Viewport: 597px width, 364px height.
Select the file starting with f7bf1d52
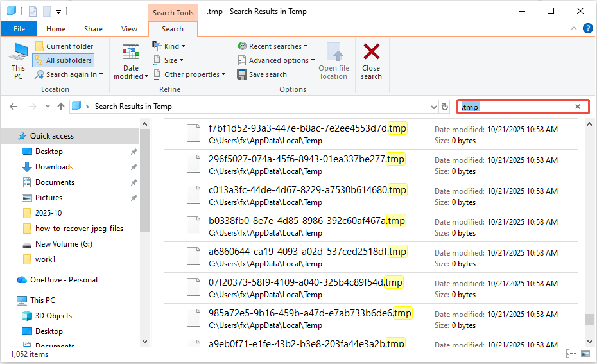click(x=298, y=128)
